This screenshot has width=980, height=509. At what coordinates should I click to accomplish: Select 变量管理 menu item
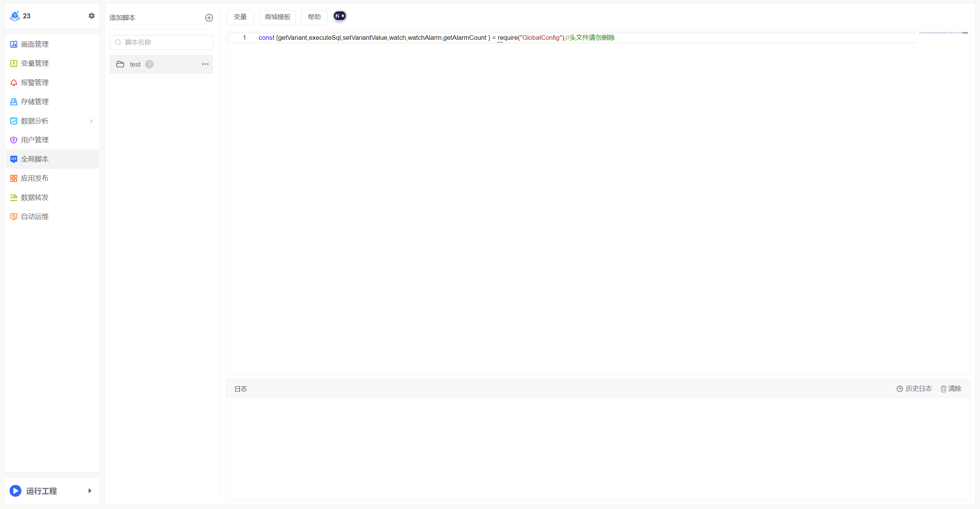(35, 64)
